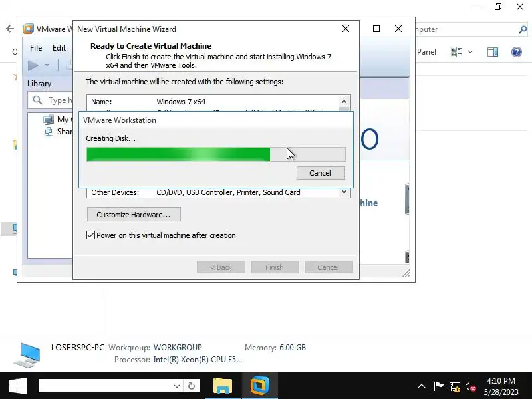The height and width of the screenshot is (399, 532).
Task: Toggle Power on this virtual machine after creation
Action: point(90,235)
